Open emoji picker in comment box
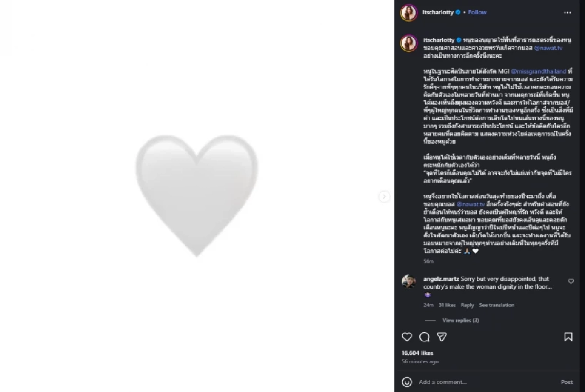 [407, 382]
